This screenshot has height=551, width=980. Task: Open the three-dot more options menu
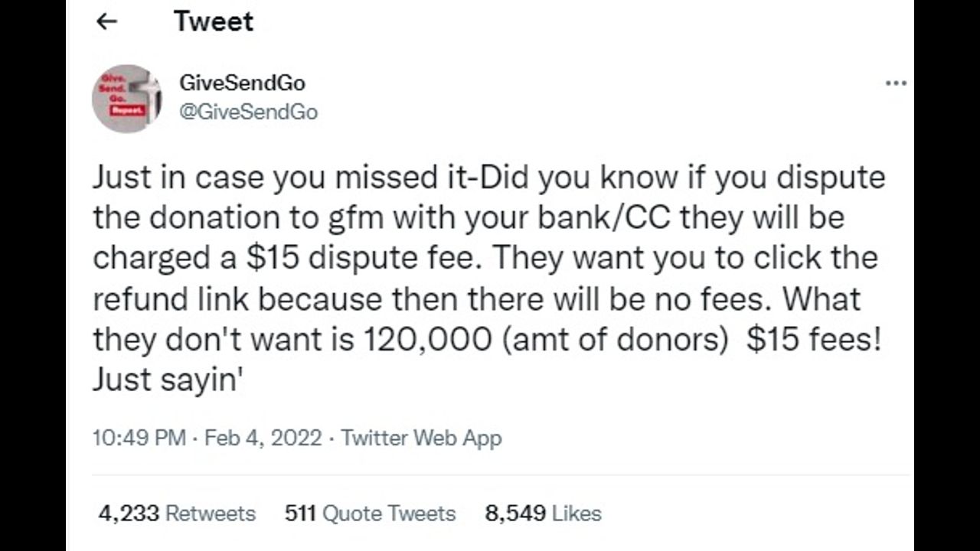(x=896, y=83)
